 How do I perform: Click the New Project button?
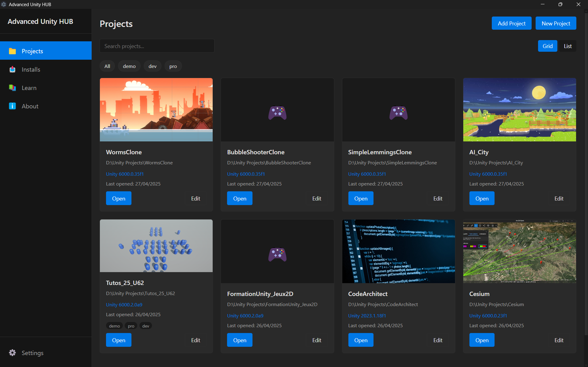point(556,23)
